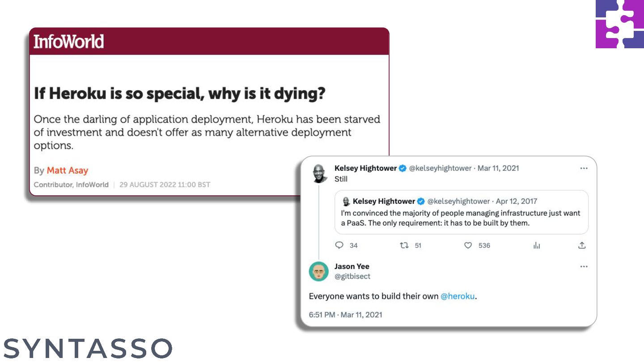Open the quoted tweet about wanting a PaaS

(x=461, y=212)
